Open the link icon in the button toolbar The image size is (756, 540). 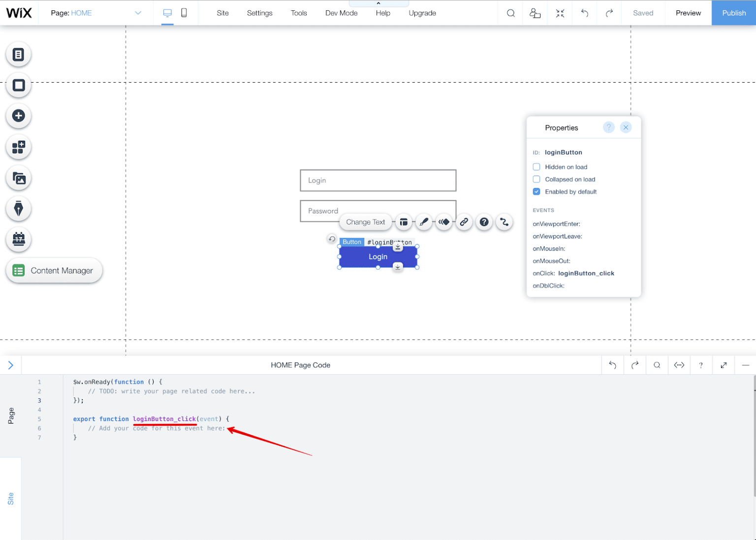[x=464, y=222]
